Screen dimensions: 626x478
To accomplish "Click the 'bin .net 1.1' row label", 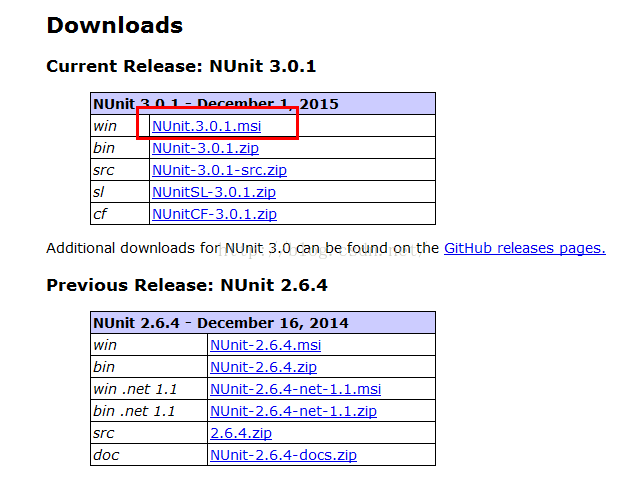I will pyautogui.click(x=134, y=411).
